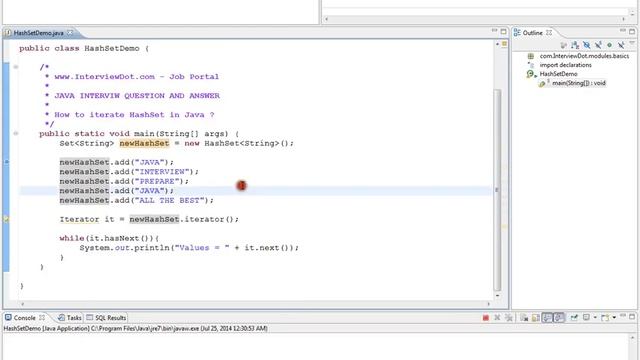Click Open Console icon

(x=605, y=318)
